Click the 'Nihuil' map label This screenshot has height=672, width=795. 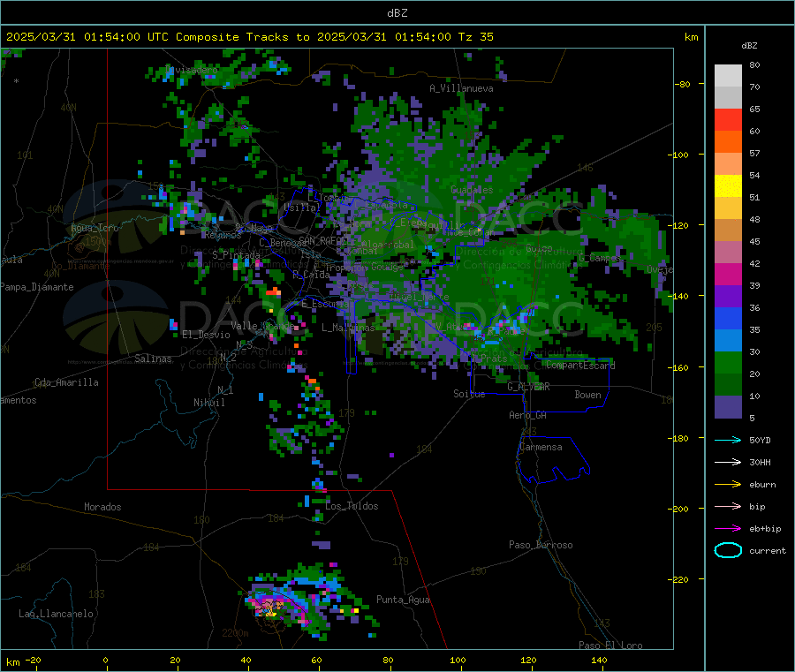click(208, 403)
